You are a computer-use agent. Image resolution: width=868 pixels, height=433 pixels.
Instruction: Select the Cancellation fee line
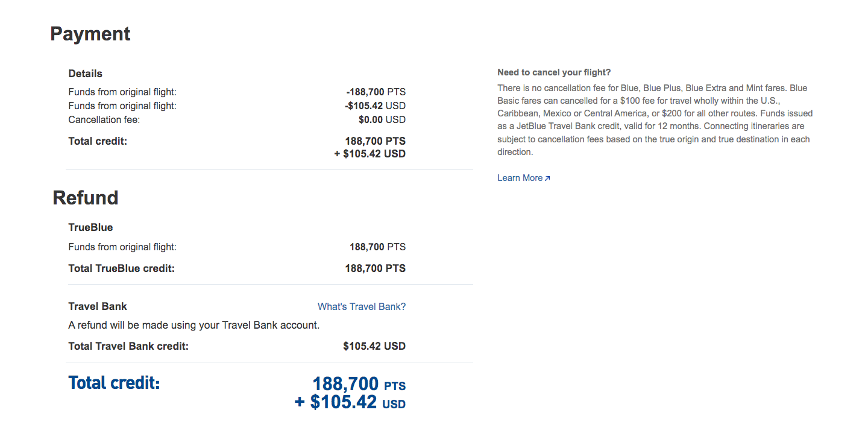point(104,119)
